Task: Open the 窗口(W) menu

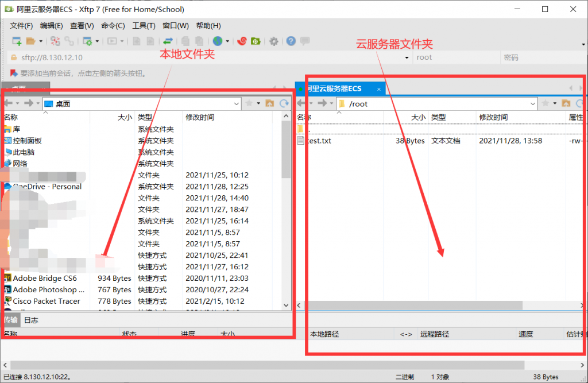Action: [176, 25]
